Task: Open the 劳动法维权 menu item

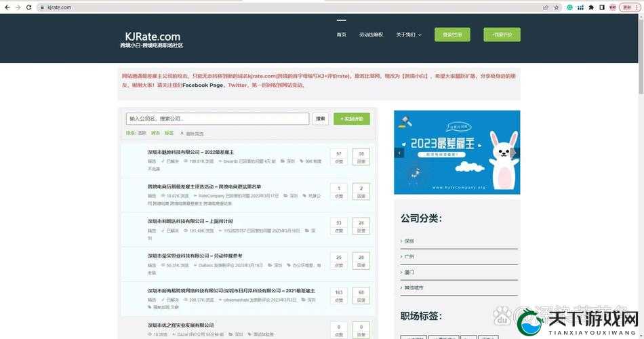Action: click(x=371, y=35)
